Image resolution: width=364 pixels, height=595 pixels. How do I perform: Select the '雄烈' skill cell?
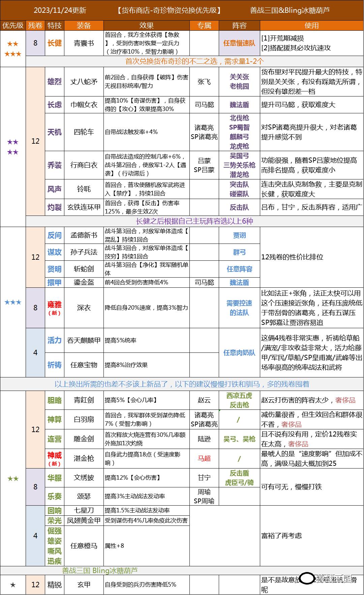click(55, 82)
